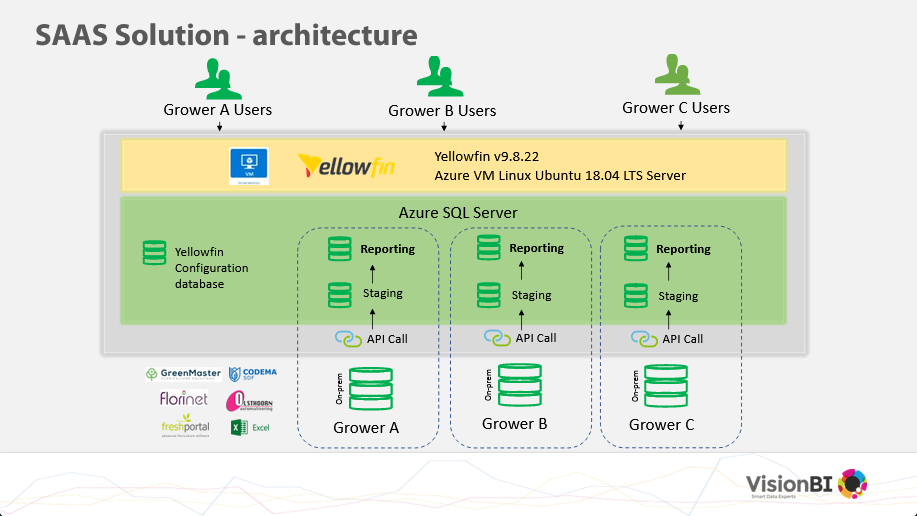The image size is (917, 516).
Task: Click the Yellowfin logo
Action: pos(346,165)
